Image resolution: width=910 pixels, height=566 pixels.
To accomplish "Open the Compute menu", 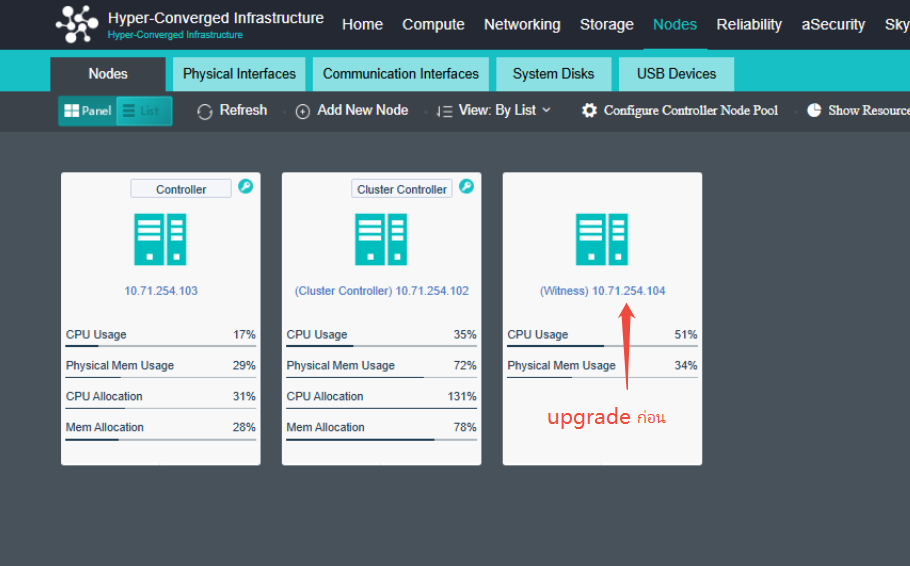I will point(433,25).
